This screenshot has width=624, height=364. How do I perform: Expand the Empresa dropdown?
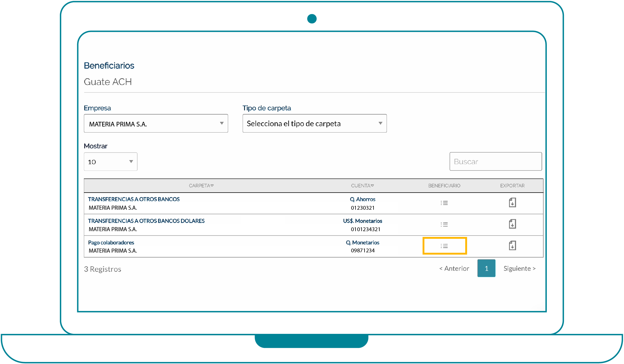156,124
